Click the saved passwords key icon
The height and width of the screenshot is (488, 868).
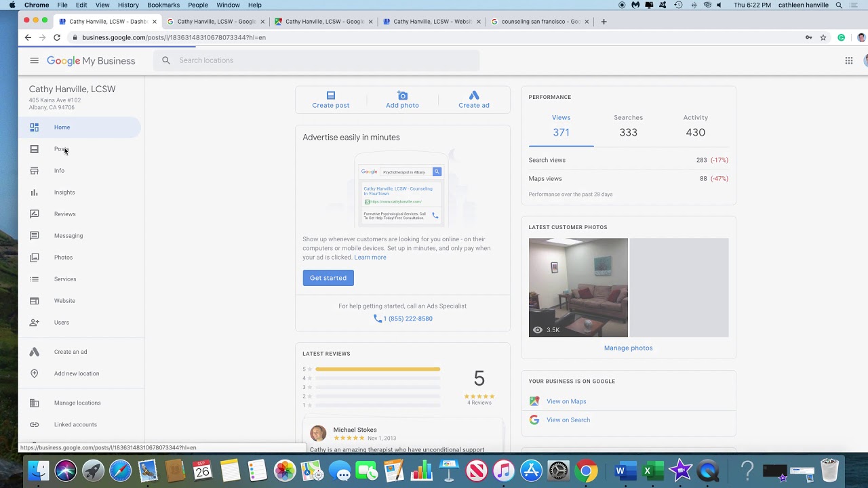coord(808,37)
